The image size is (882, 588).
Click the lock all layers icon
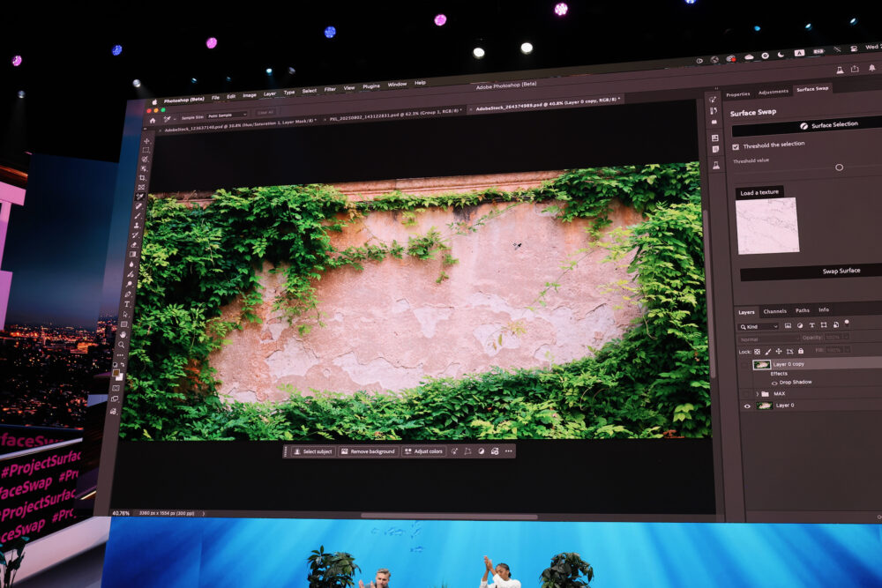point(800,351)
